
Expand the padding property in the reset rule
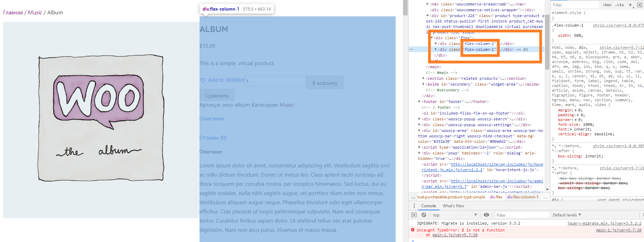pyautogui.click(x=578, y=115)
